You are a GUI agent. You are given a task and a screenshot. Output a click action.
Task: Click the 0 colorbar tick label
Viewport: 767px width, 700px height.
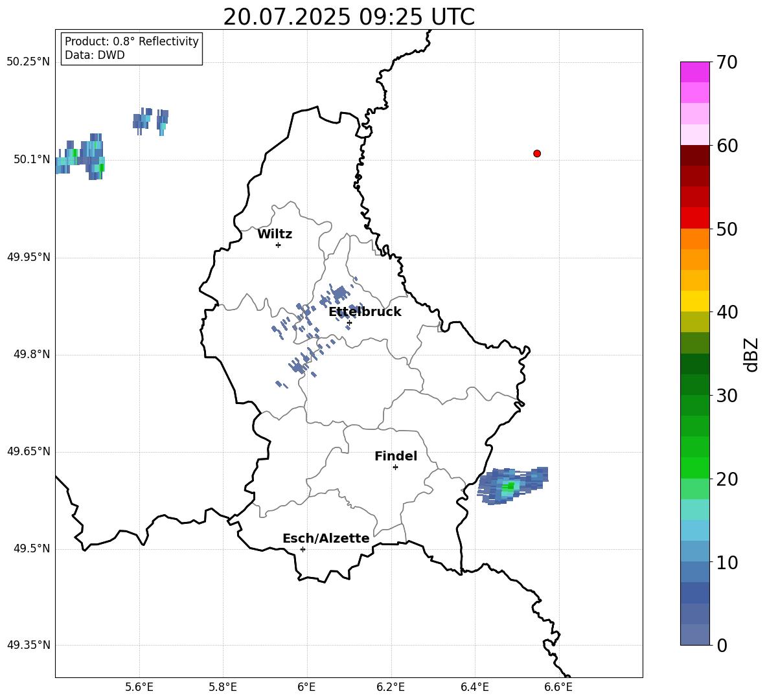point(722,645)
